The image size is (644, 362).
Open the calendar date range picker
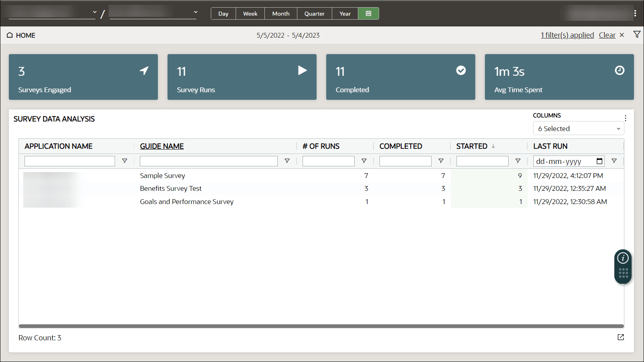point(368,14)
